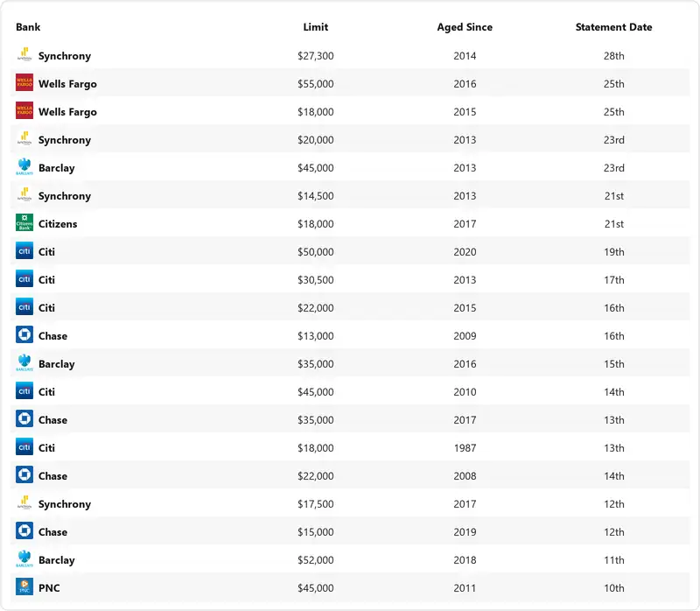The height and width of the screenshot is (611, 700).
Task: Click the Synchrony logo in the $27,300 row
Action: 24,55
